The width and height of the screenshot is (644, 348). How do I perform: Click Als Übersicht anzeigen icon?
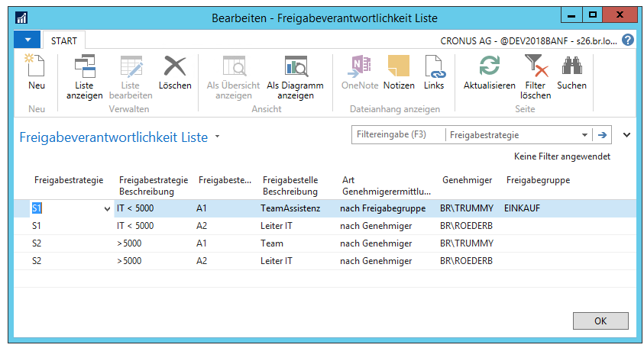(x=234, y=66)
